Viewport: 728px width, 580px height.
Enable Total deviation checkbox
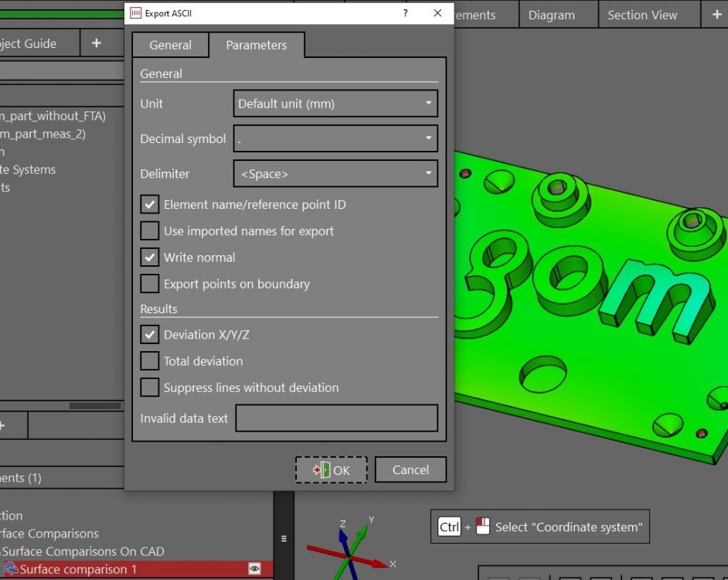click(149, 361)
